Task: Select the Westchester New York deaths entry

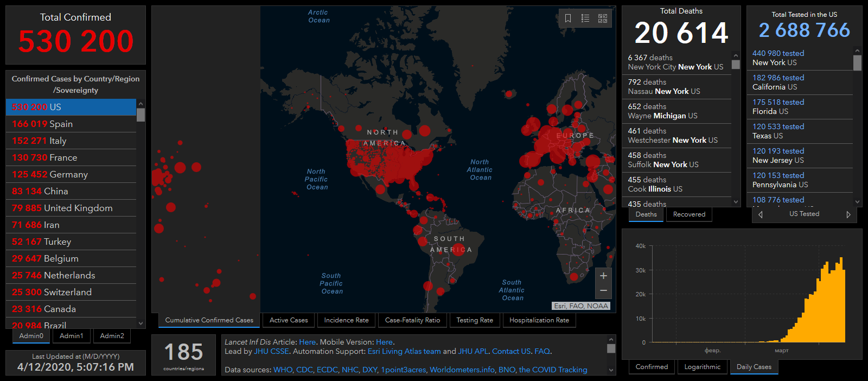Action: [676, 136]
